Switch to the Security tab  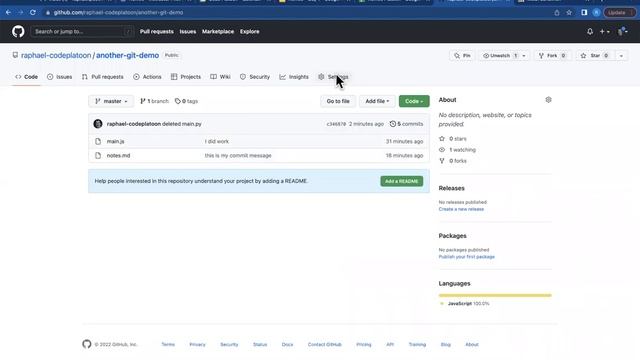point(255,77)
